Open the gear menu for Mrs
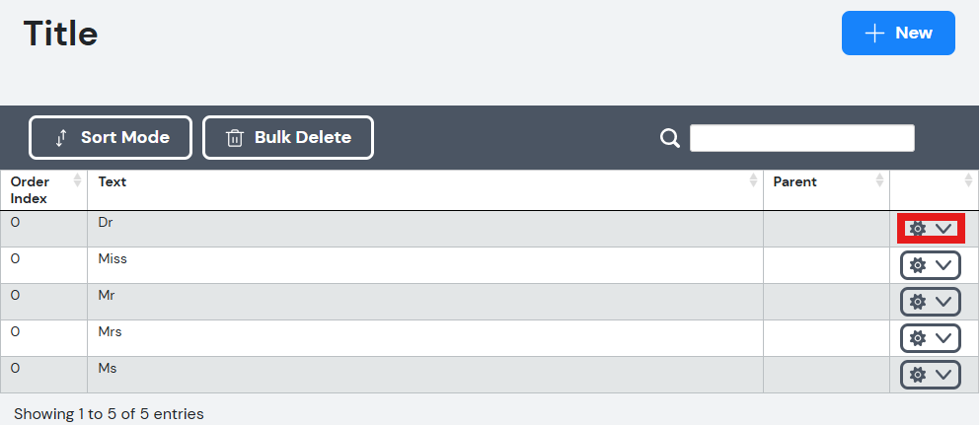The image size is (980, 425). click(931, 338)
